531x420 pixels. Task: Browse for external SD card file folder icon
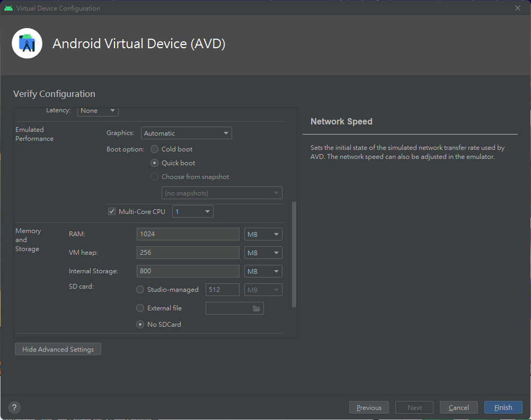coord(256,308)
